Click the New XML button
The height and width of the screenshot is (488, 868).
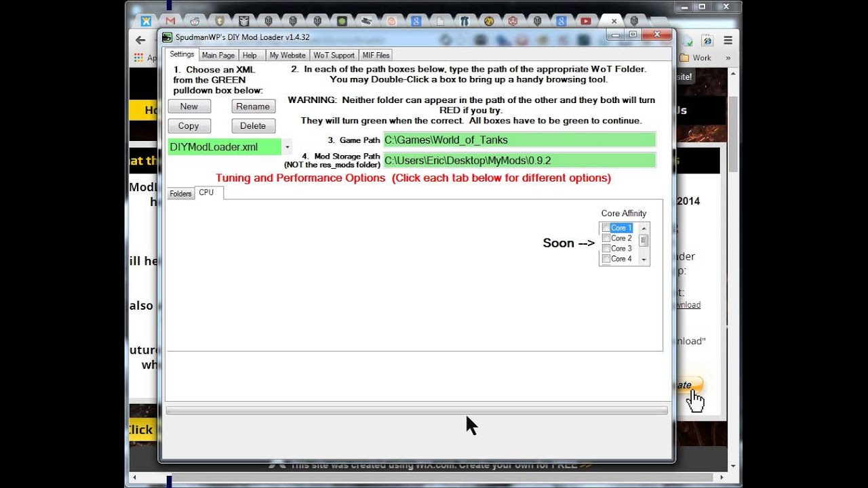click(189, 106)
